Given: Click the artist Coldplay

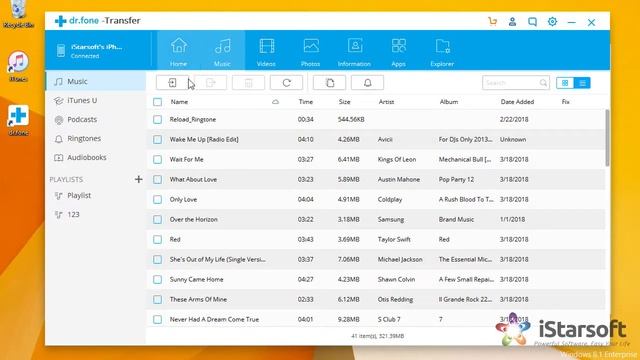Looking at the screenshot, I should (x=390, y=200).
